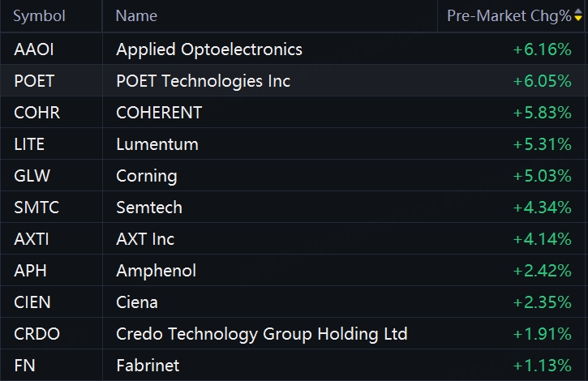
Task: Click the Pre-Market Chg% column header
Action: (509, 15)
